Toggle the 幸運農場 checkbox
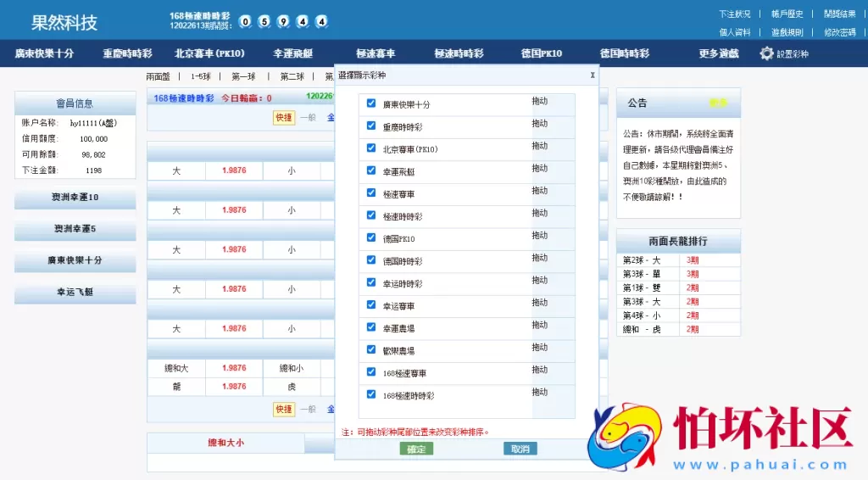 click(371, 327)
